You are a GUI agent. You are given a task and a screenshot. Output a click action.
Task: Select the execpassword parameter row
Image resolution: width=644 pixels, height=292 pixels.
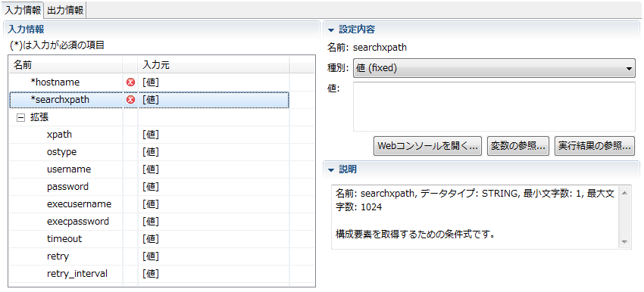click(148, 222)
